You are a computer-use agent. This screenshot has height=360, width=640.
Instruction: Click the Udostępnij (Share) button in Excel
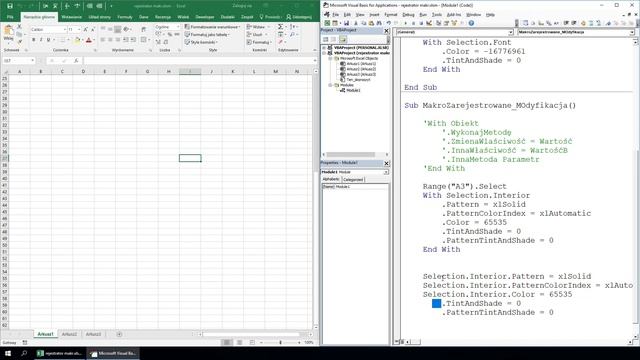click(299, 17)
